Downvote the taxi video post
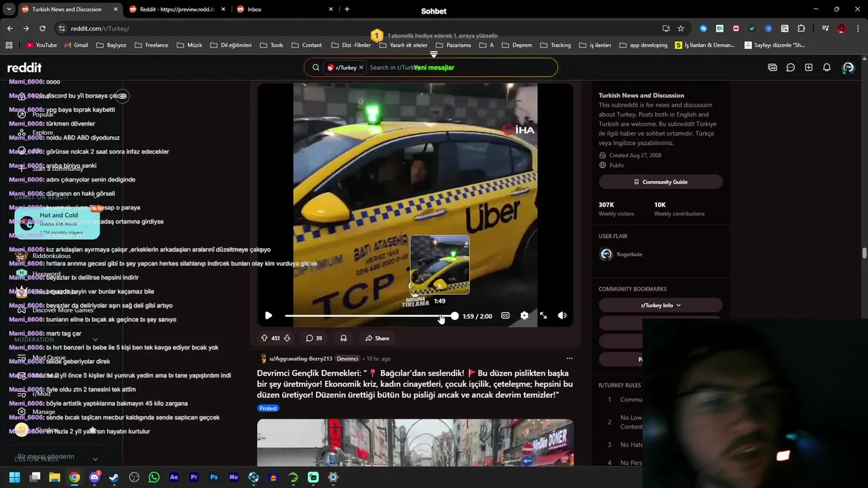Screen dimensions: 868x488 [x=287, y=338]
